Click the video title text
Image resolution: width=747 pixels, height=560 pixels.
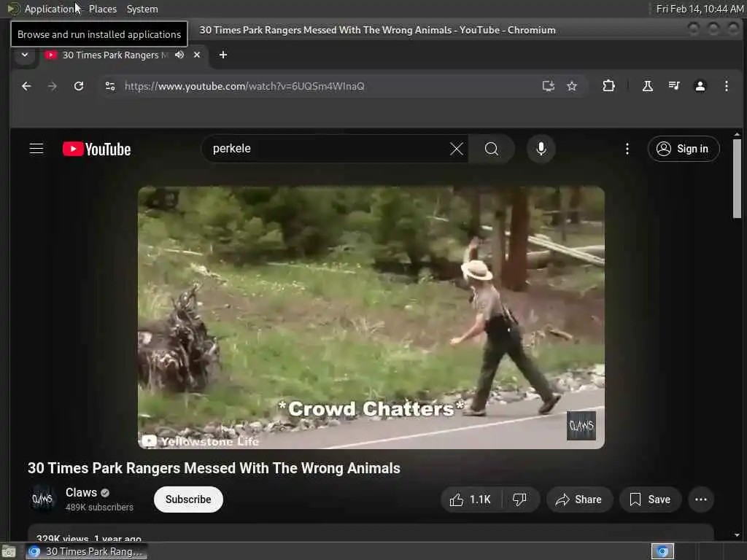coord(214,468)
